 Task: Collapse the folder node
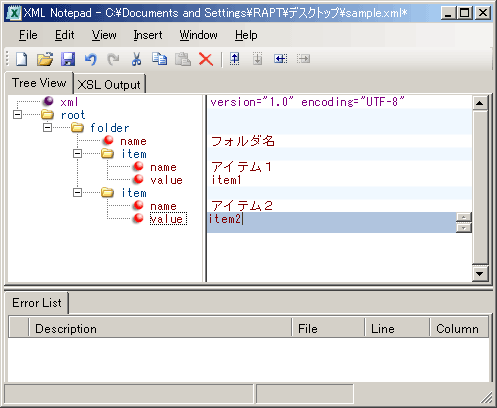point(47,128)
